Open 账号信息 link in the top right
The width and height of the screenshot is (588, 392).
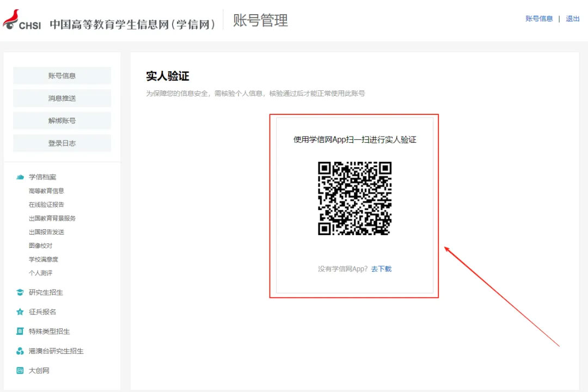(539, 19)
